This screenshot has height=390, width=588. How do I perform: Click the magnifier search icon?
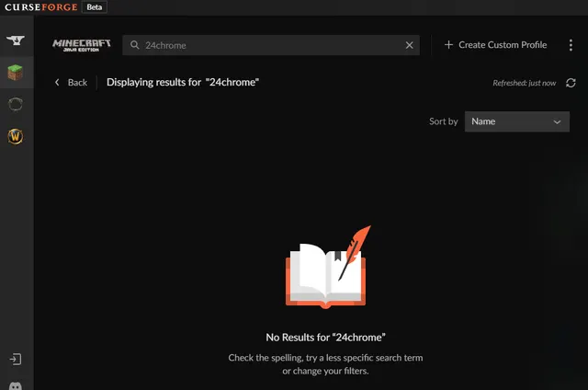click(x=135, y=45)
